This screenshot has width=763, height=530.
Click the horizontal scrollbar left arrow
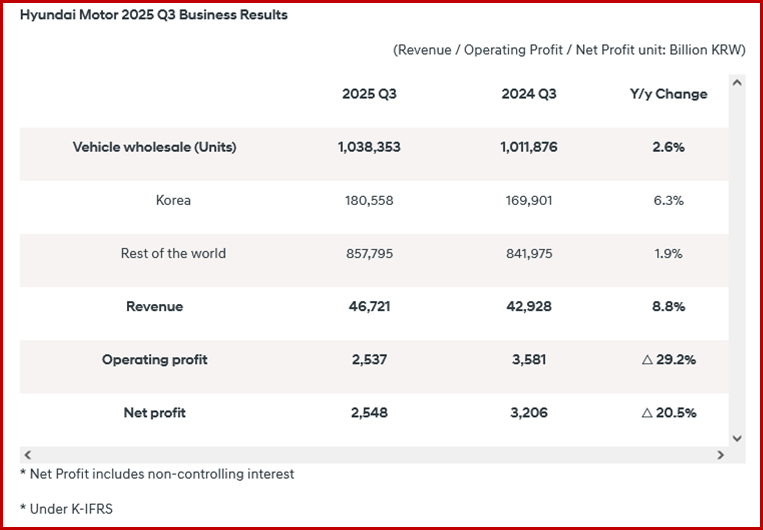[x=26, y=455]
